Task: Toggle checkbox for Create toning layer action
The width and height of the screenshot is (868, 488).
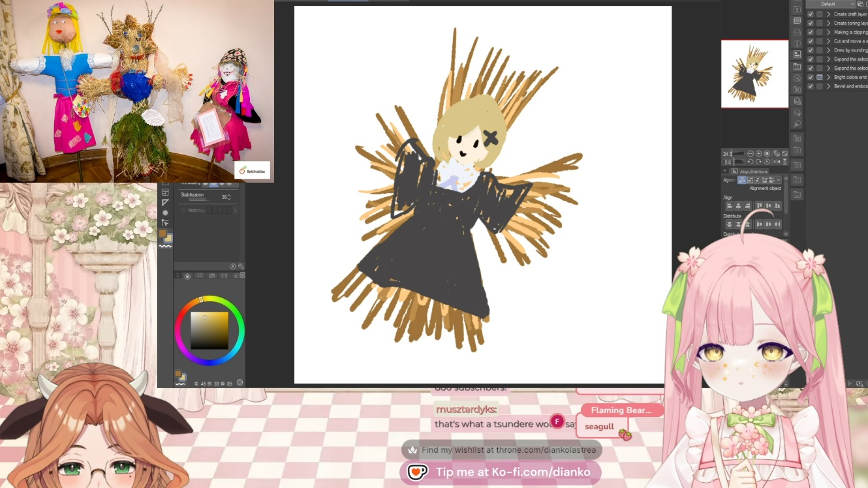Action: 811,23
